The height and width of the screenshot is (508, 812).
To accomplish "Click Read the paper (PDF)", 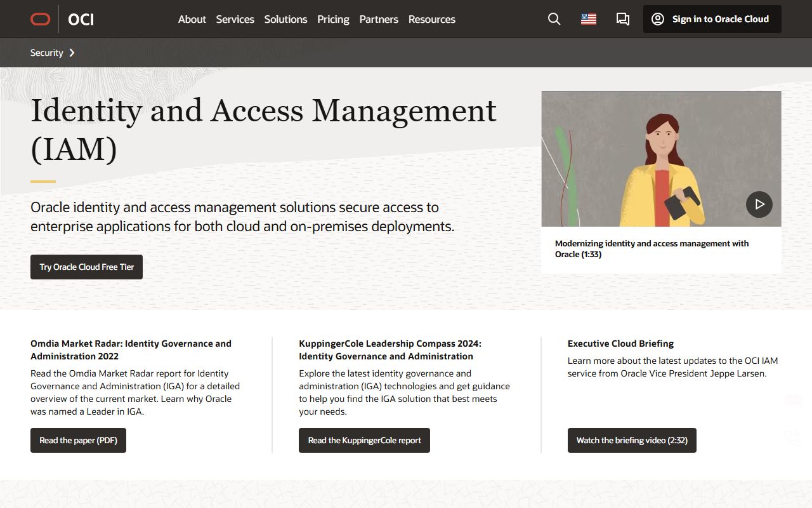I will (78, 440).
